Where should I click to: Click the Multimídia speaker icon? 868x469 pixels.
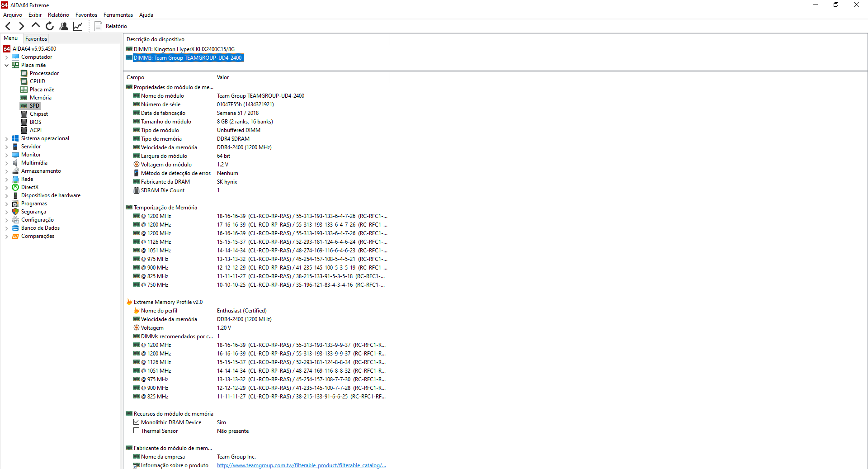point(15,163)
